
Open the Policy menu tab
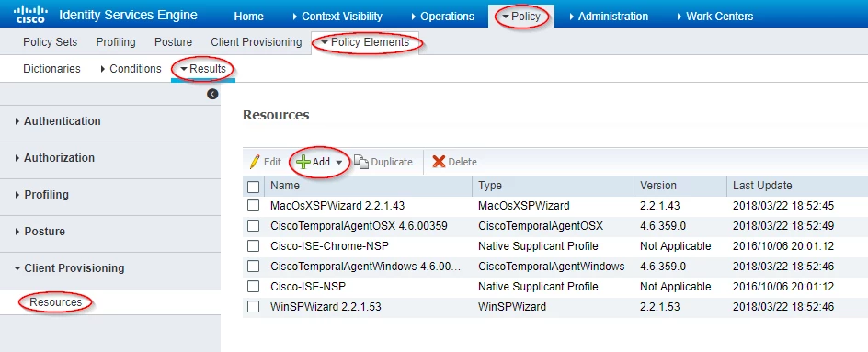[521, 16]
